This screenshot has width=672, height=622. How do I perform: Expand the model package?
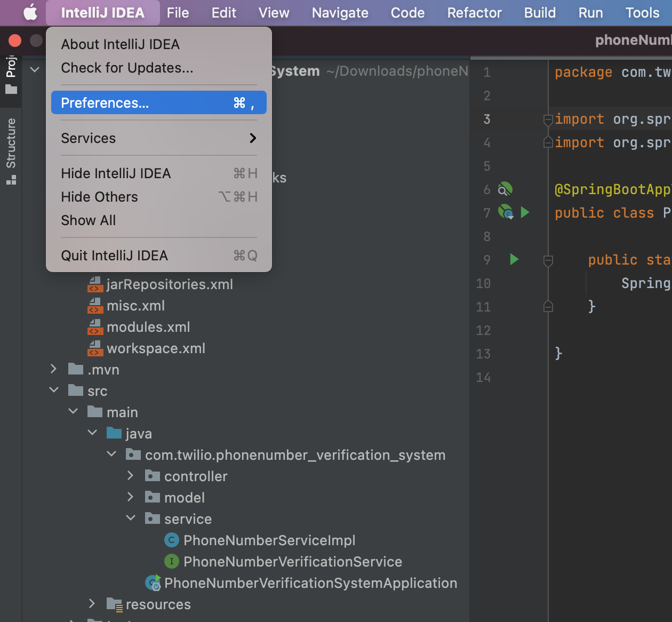[130, 496]
